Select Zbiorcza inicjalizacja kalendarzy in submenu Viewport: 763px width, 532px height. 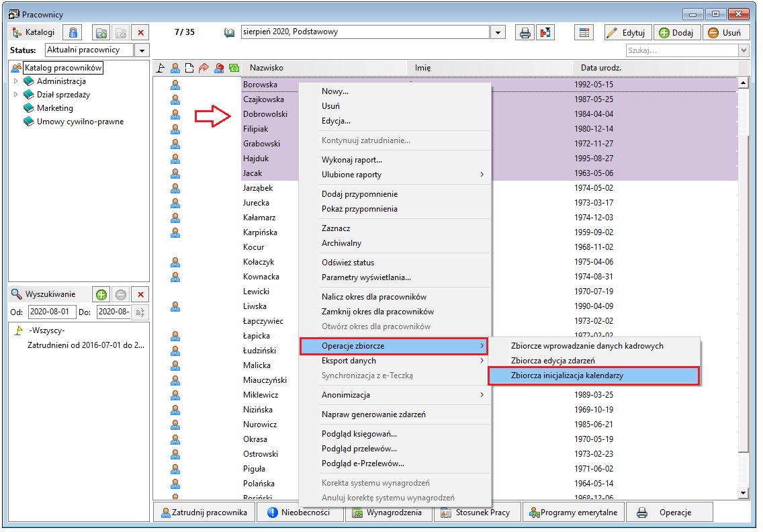tap(594, 375)
